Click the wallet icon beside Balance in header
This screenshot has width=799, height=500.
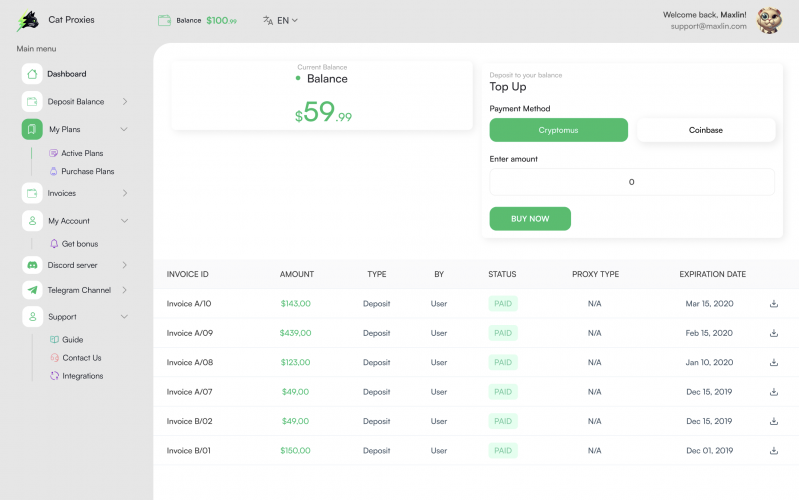pos(164,20)
